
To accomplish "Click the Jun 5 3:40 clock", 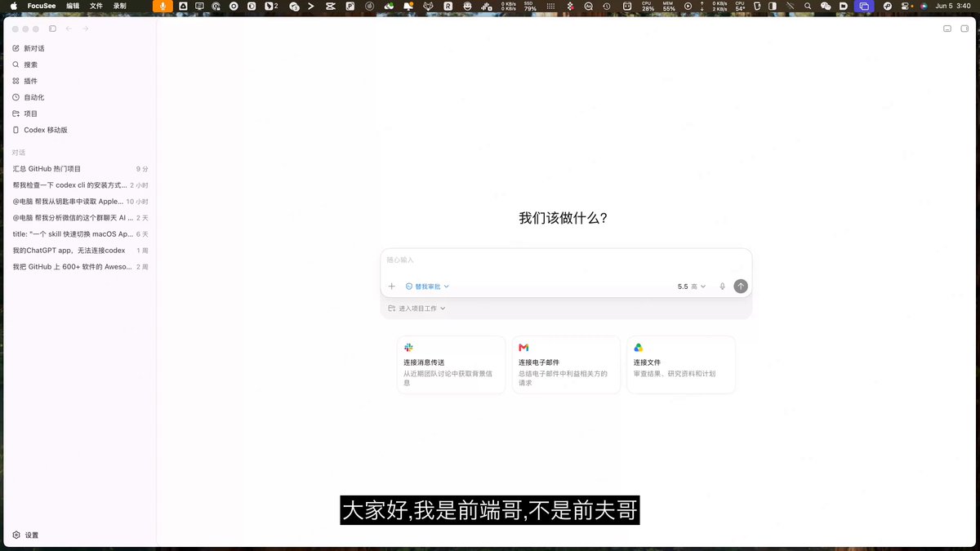I will pyautogui.click(x=953, y=6).
